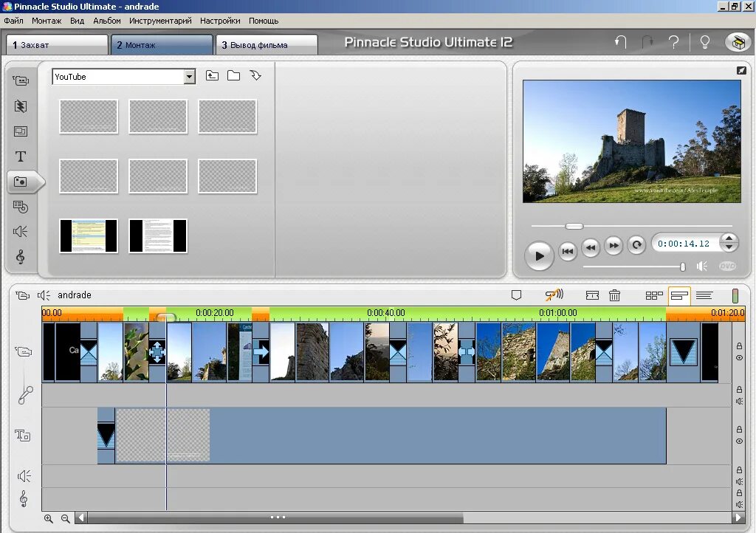The width and height of the screenshot is (756, 533).
Task: Open Help via question mark icon
Action: pos(673,42)
